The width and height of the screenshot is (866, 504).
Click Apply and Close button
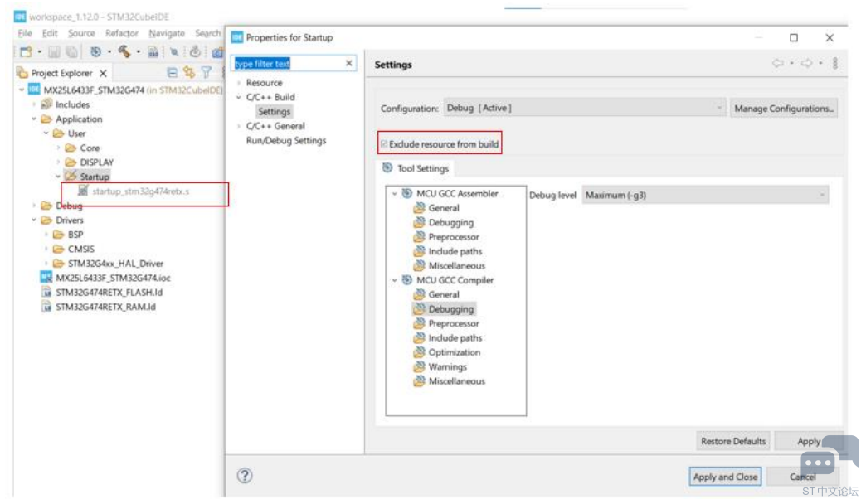tap(725, 477)
